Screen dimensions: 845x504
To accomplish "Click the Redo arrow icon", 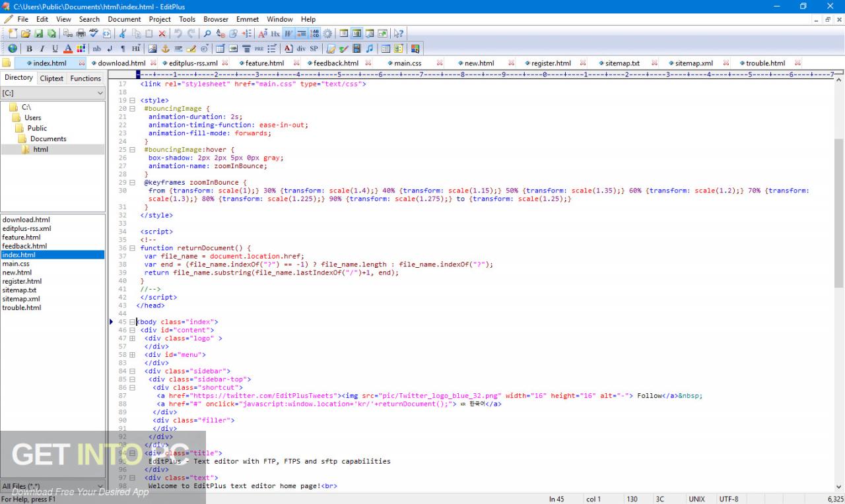I will click(x=191, y=33).
